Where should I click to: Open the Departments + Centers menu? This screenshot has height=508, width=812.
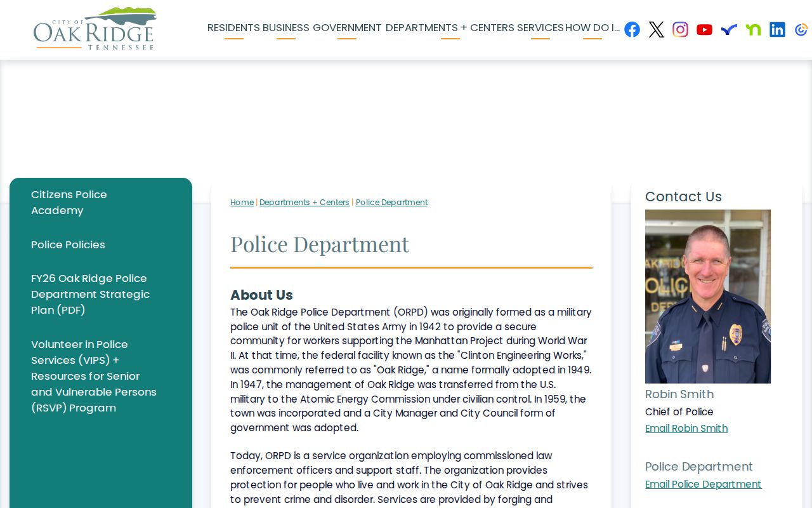pos(450,28)
